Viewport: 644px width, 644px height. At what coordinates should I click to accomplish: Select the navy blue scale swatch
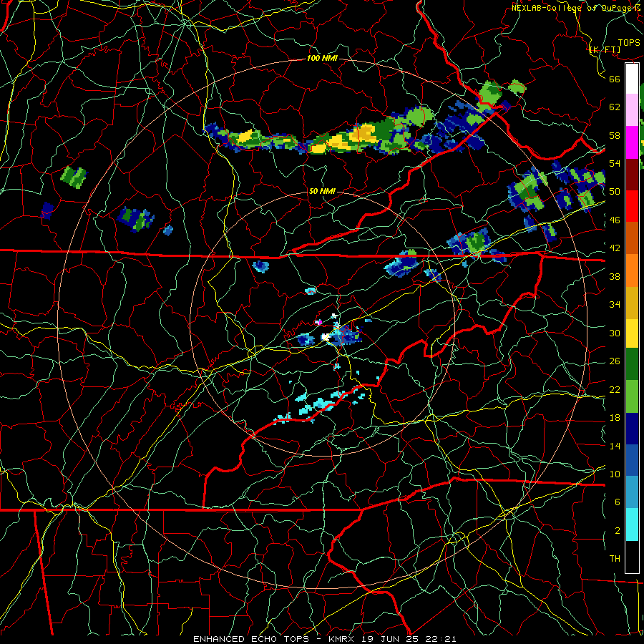(x=632, y=429)
